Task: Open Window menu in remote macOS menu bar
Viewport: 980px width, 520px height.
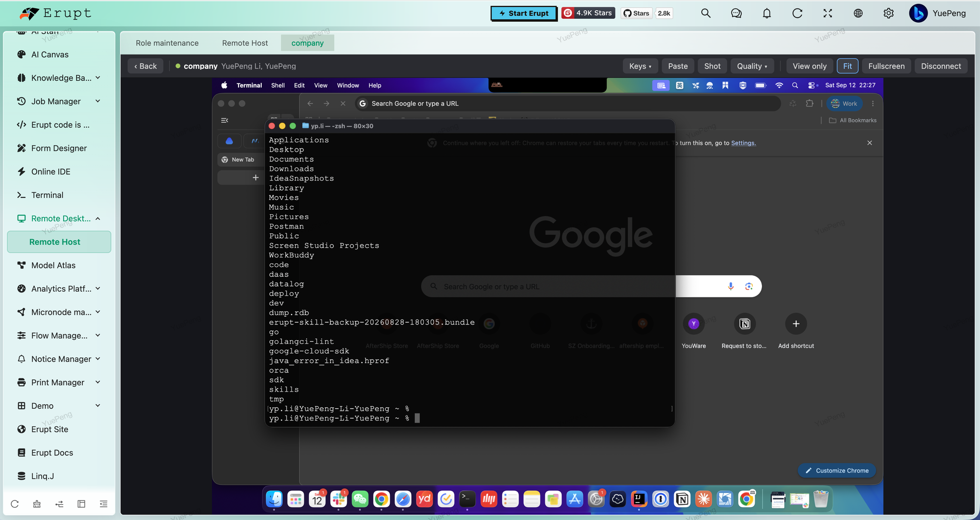Action: click(x=348, y=85)
